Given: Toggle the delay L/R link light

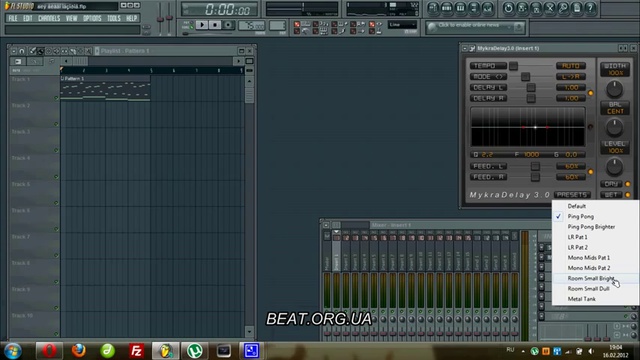Looking at the screenshot, I should tap(591, 93).
